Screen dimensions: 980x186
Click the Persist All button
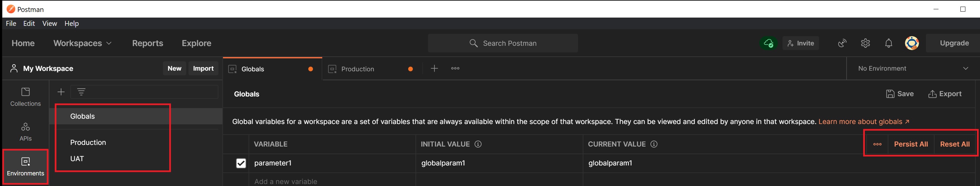pyautogui.click(x=910, y=144)
